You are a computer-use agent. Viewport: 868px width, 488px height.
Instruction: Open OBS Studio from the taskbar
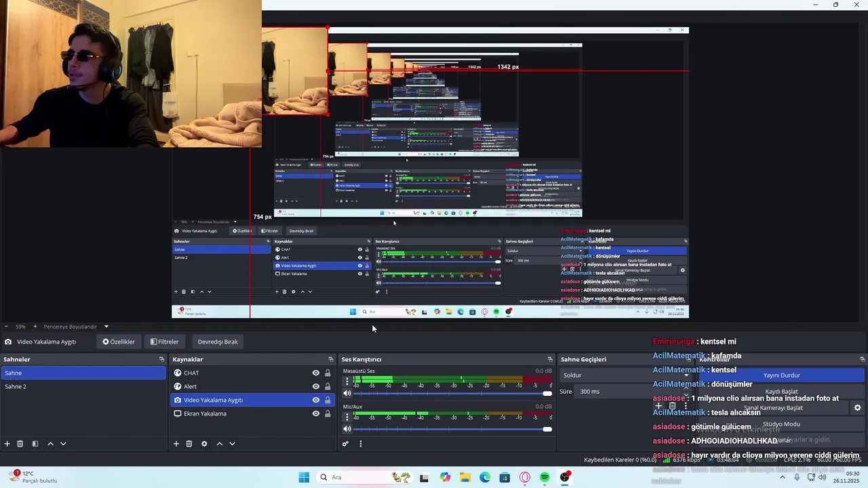click(x=565, y=477)
